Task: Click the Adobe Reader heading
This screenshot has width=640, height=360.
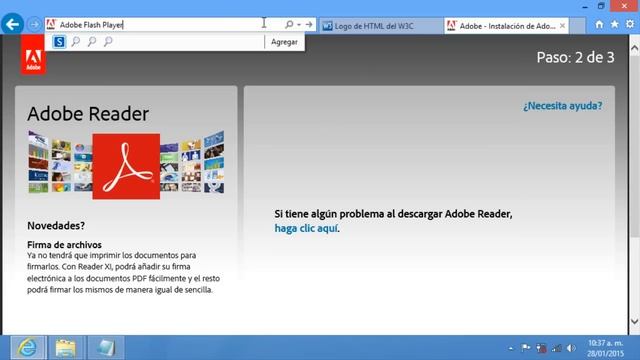Action: click(x=88, y=114)
